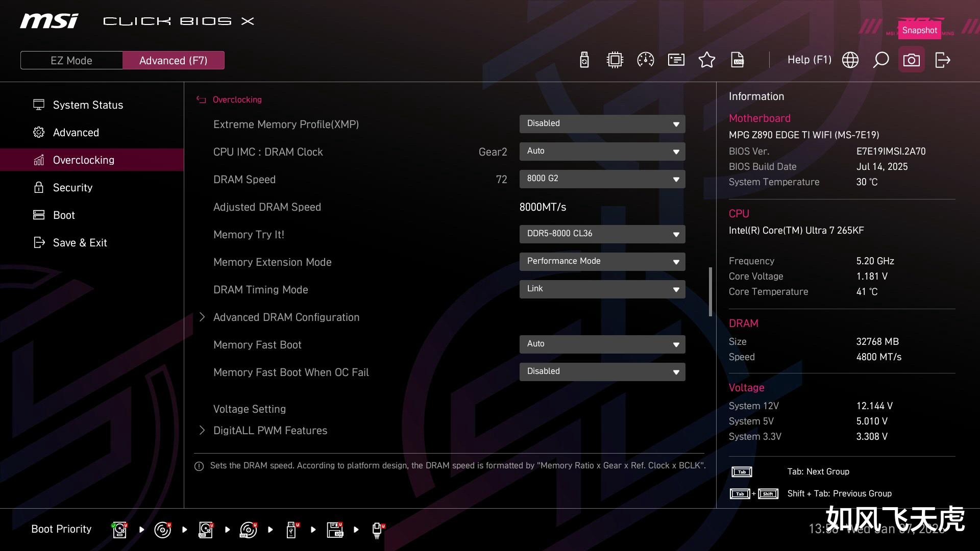The width and height of the screenshot is (980, 551).
Task: Take a snapshot with the camera icon
Action: tap(912, 60)
